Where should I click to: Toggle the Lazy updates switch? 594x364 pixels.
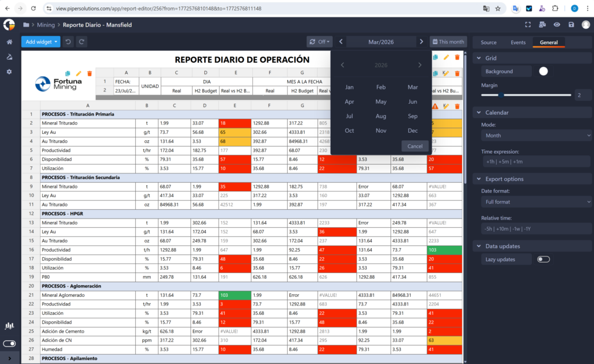544,260
